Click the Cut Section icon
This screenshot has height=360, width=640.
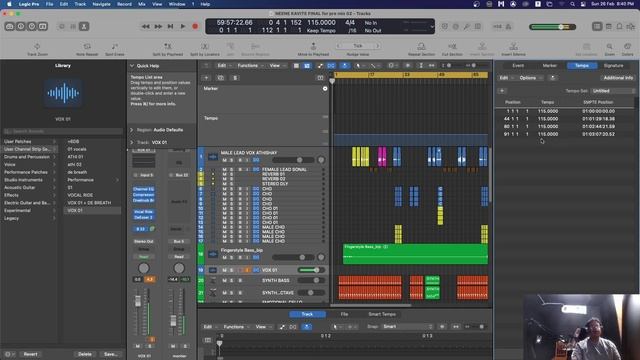point(452,47)
